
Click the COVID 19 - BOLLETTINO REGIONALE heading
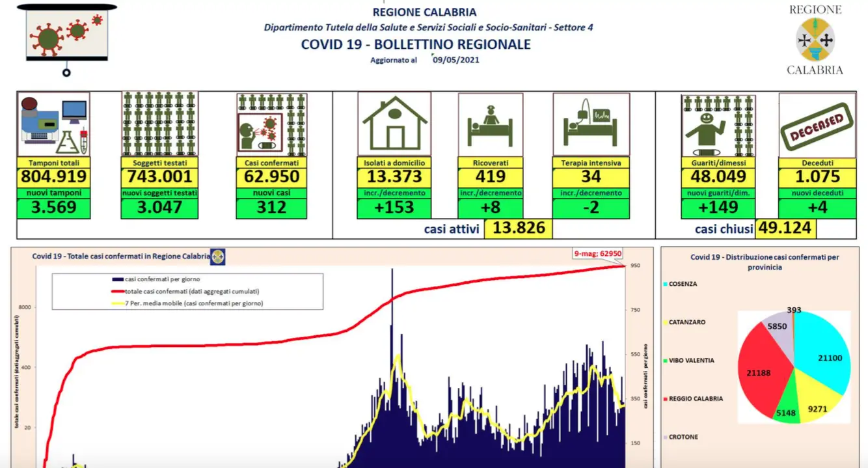[x=416, y=44]
